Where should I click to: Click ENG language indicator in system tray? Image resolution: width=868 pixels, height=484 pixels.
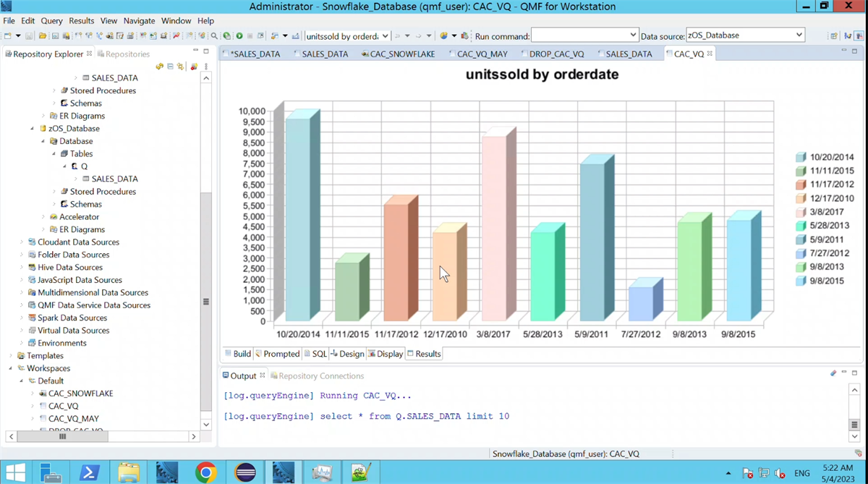pos(801,473)
